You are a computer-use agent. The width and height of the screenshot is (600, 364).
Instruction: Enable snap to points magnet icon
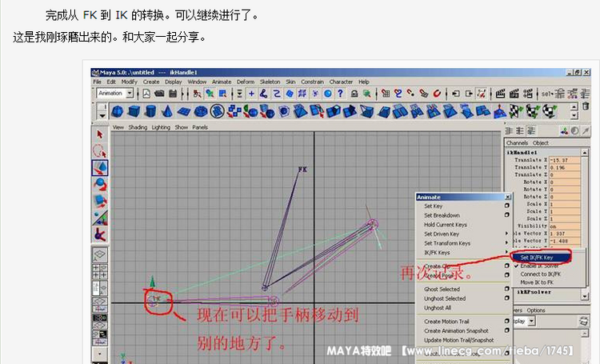pyautogui.click(x=411, y=94)
